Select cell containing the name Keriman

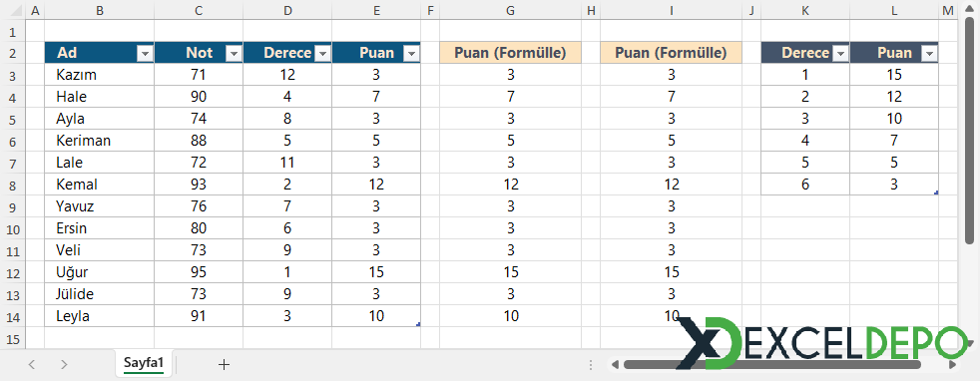tap(100, 141)
